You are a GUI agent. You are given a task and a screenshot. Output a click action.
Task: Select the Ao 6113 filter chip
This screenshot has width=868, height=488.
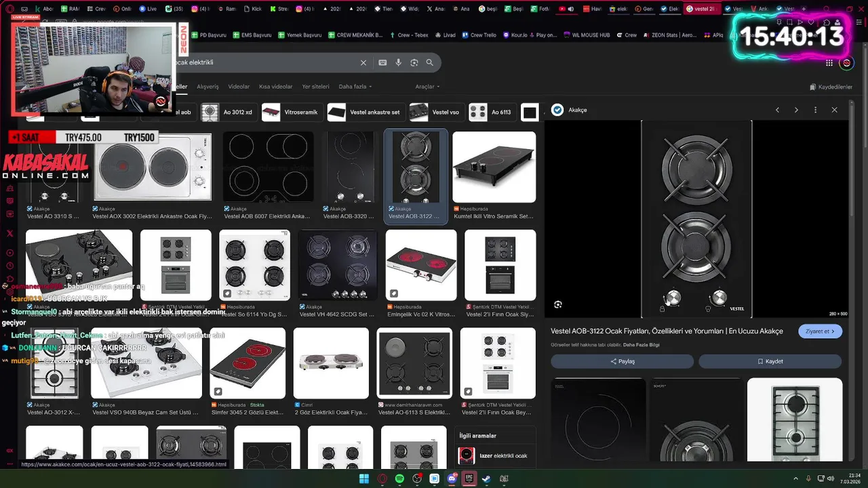[x=492, y=112]
